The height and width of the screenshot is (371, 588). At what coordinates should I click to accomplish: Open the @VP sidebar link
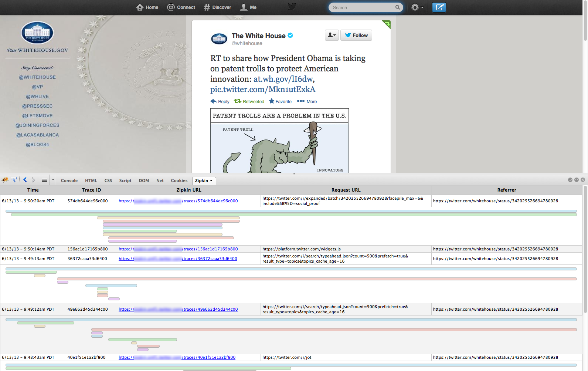[x=37, y=87]
